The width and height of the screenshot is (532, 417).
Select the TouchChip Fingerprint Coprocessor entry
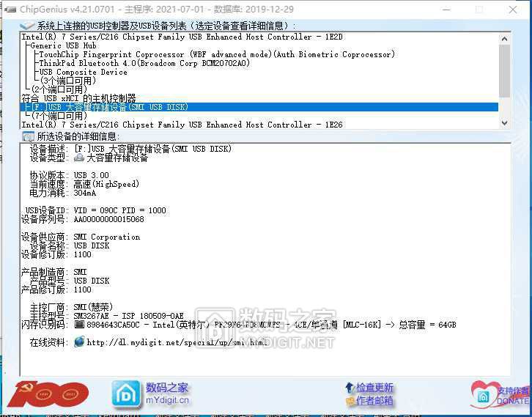tap(217, 54)
